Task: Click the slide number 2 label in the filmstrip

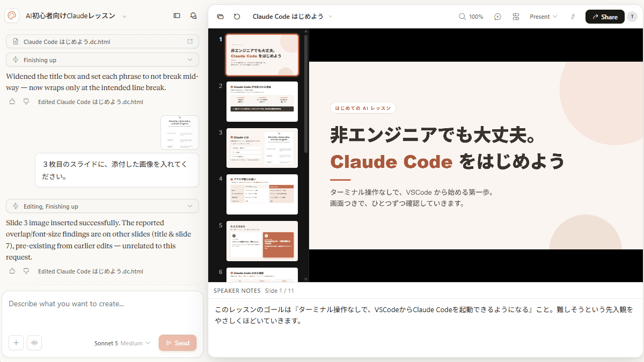Action: 221,86
